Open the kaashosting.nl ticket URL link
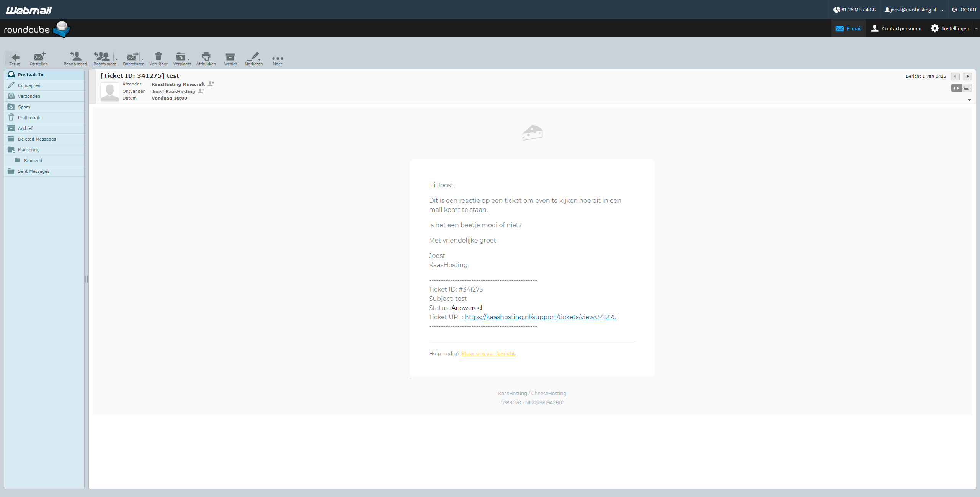The image size is (980, 497). tap(540, 317)
